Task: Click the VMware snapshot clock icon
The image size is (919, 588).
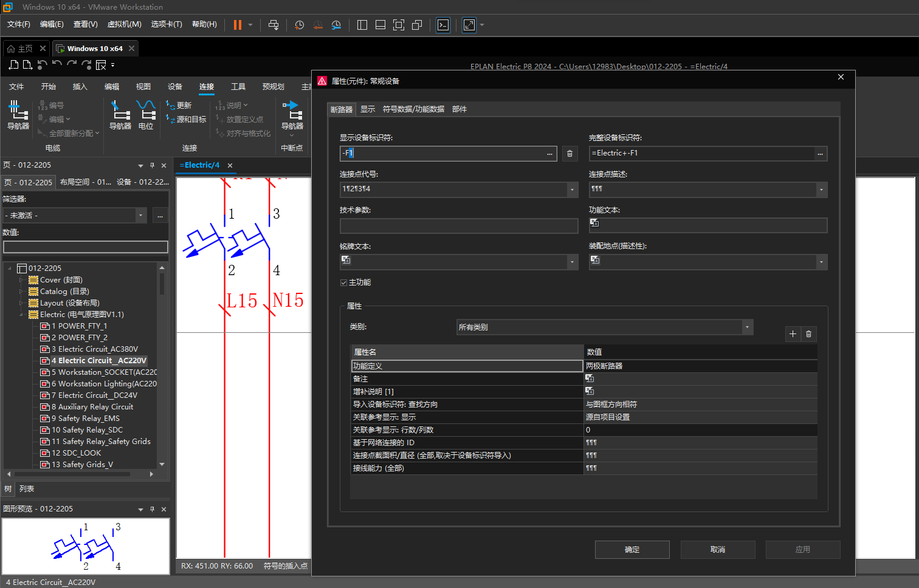Action: coord(299,25)
